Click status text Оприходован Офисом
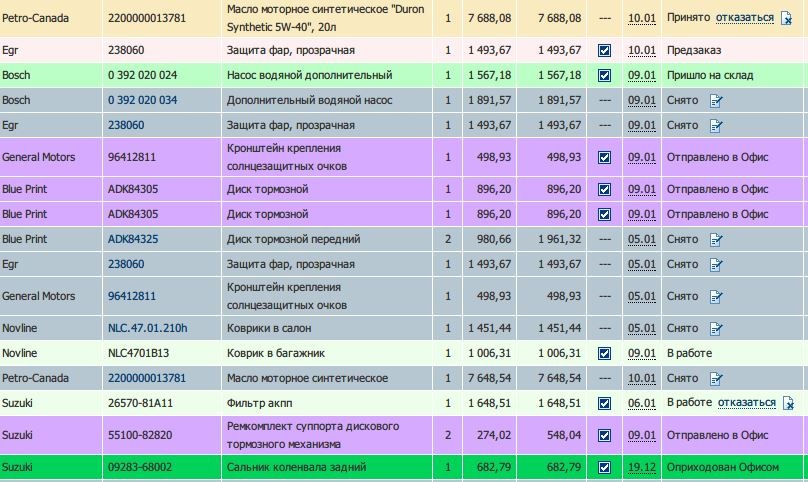The width and height of the screenshot is (808, 482). (x=722, y=467)
